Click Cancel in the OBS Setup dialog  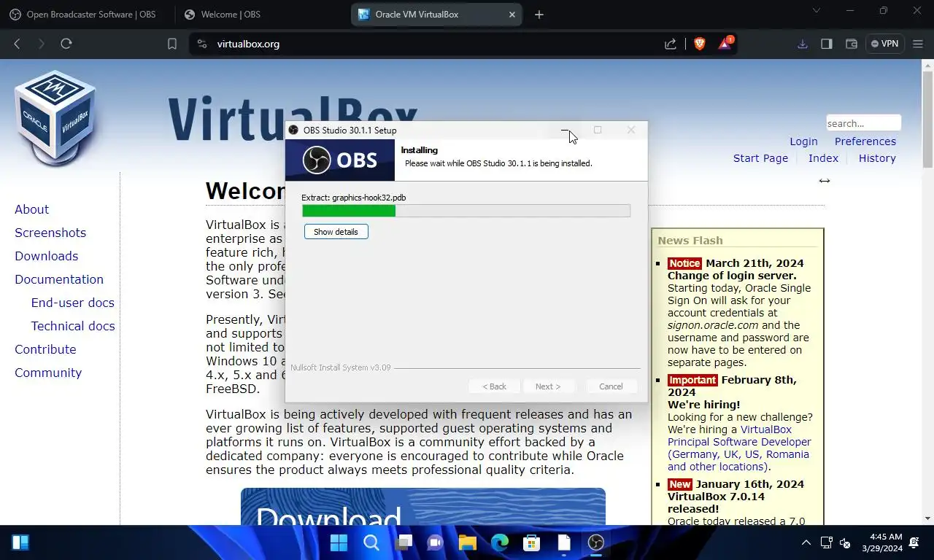tap(611, 386)
